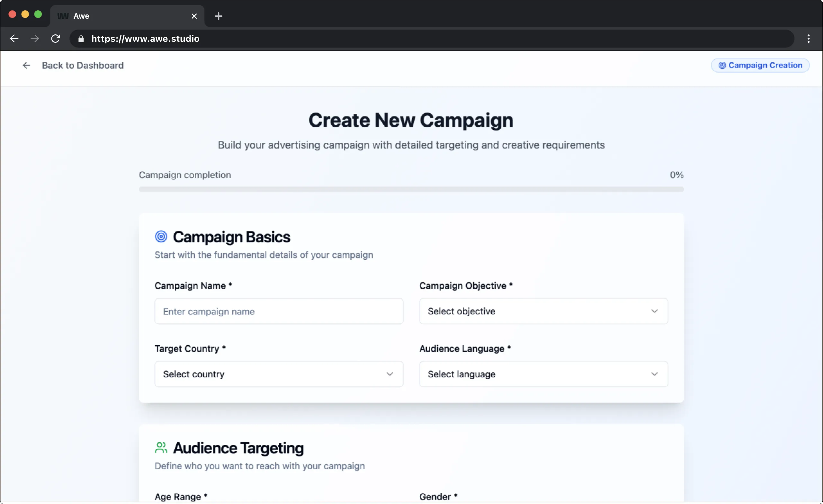Screen dimensions: 823x504
Task: Click the browser reload icon
Action: coord(56,39)
